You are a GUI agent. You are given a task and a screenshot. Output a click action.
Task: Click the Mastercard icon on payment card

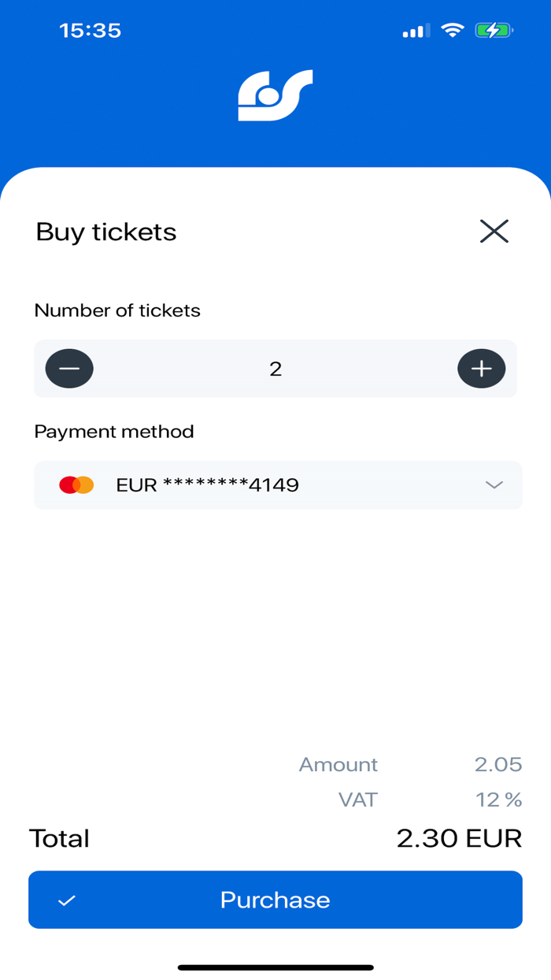point(76,485)
